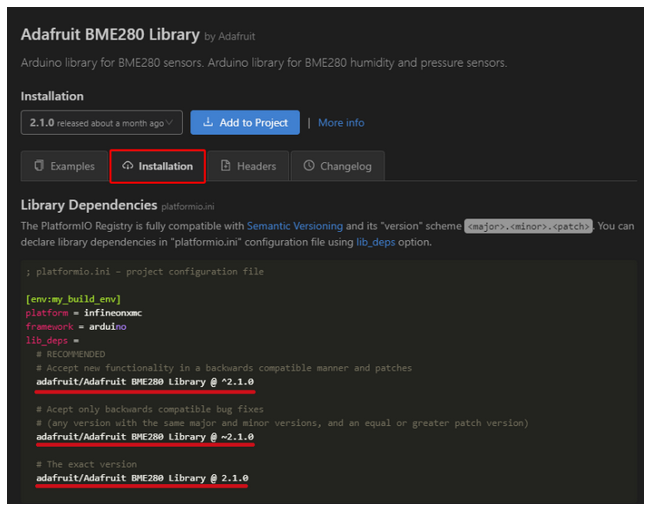Click the [env:my_build_env] line
651x512 pixels.
[73, 299]
